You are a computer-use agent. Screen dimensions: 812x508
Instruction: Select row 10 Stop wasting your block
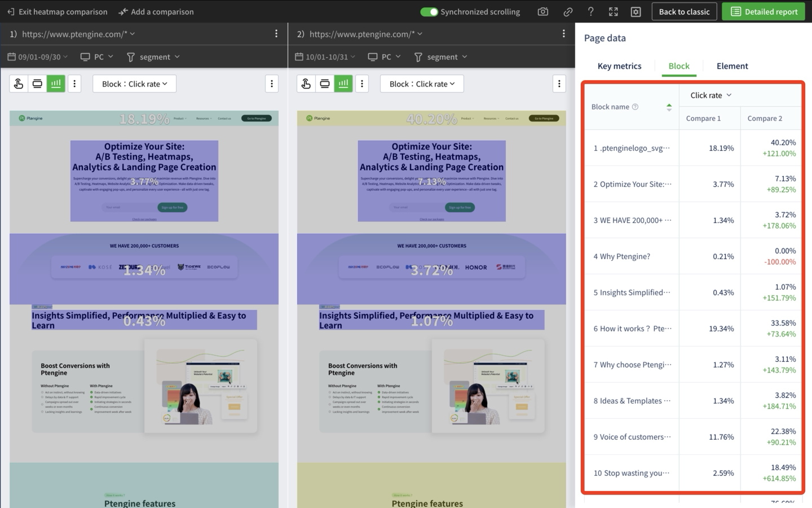pos(692,473)
